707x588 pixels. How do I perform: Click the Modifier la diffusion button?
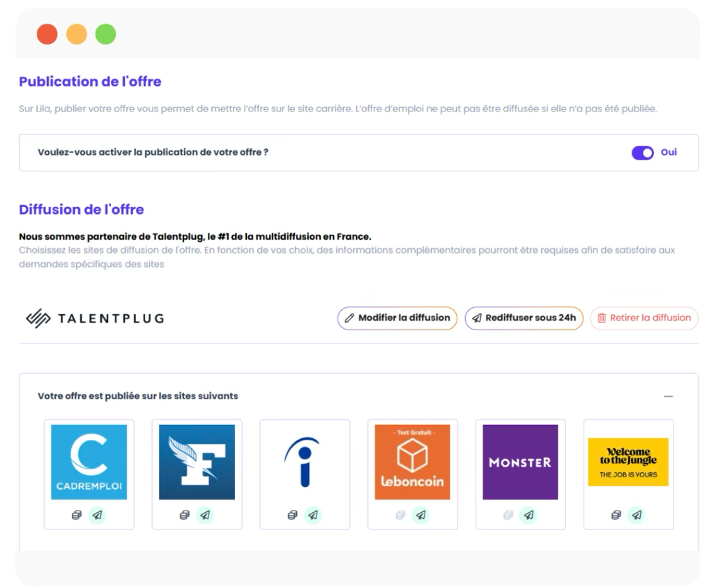click(x=397, y=318)
